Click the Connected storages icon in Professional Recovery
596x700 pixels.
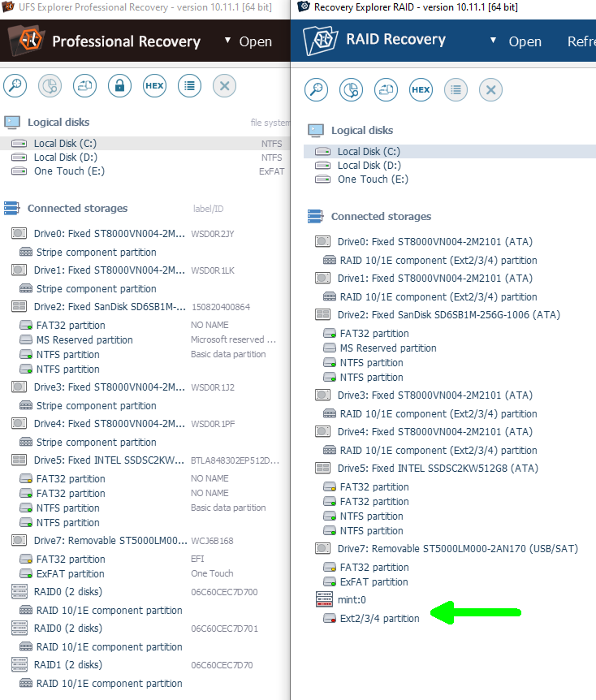click(x=11, y=208)
